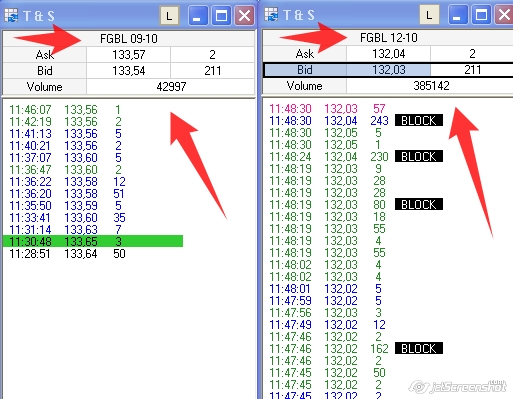
Task: Select trade row at 11:47:56
Action: pos(325,313)
